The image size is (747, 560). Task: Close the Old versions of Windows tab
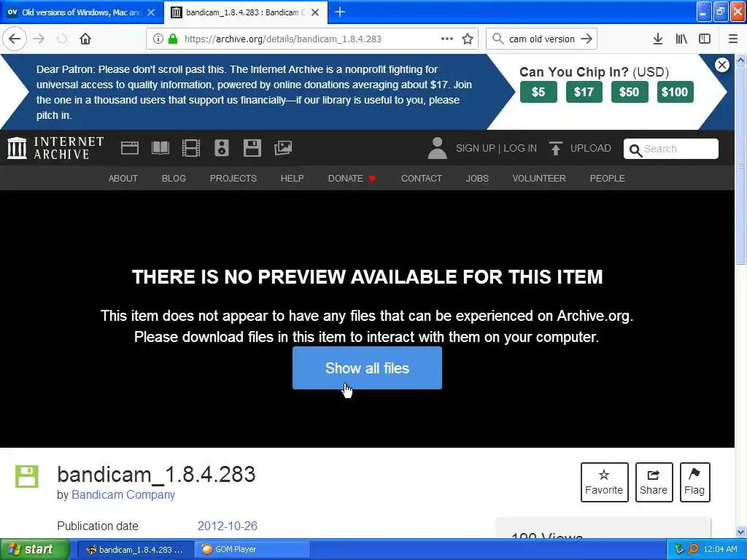click(151, 12)
